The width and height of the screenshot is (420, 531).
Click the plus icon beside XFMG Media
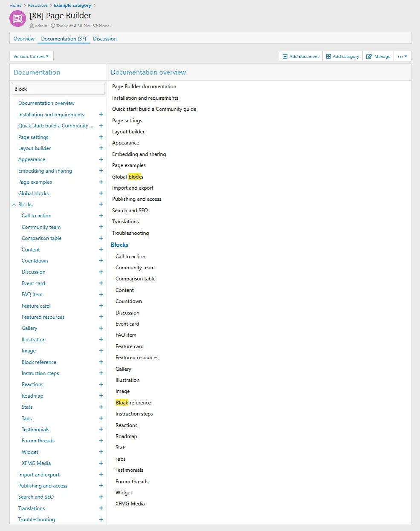pyautogui.click(x=101, y=463)
